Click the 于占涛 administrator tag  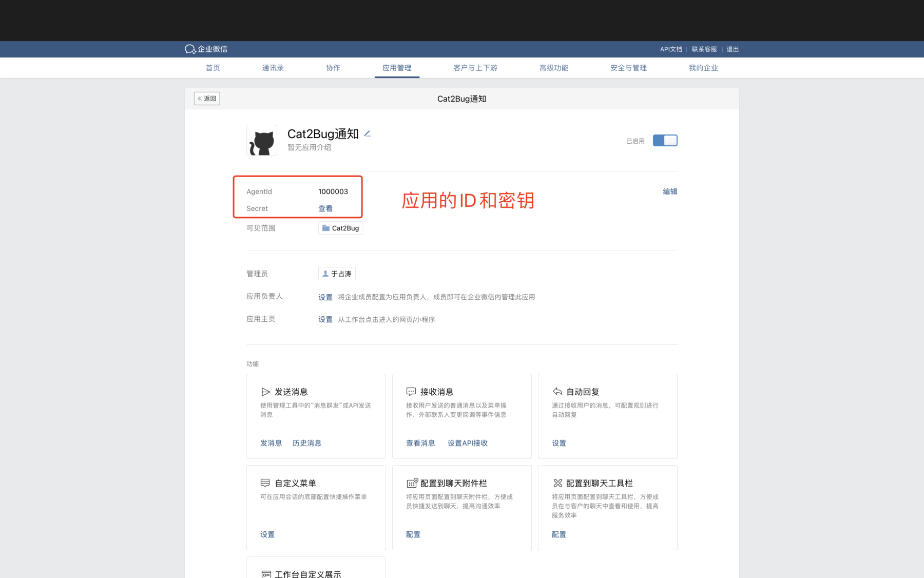tap(337, 274)
